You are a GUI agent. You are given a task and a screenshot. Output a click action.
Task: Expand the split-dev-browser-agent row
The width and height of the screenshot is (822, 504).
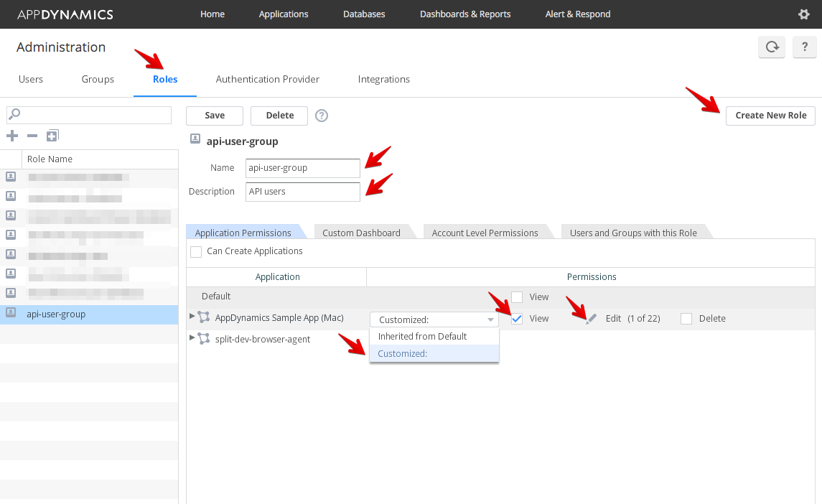coord(192,337)
